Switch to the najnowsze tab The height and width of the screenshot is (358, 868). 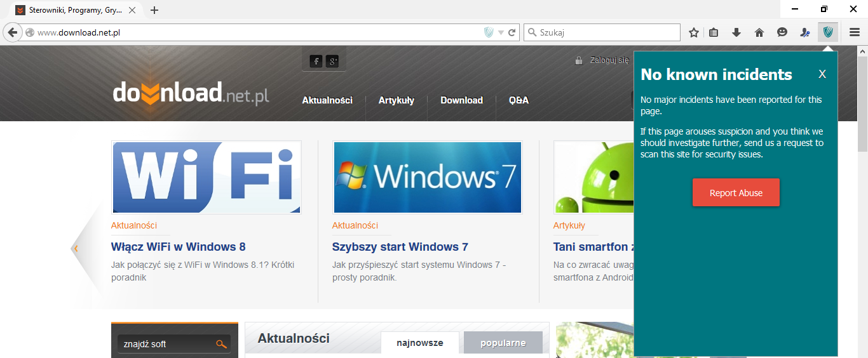(x=420, y=343)
